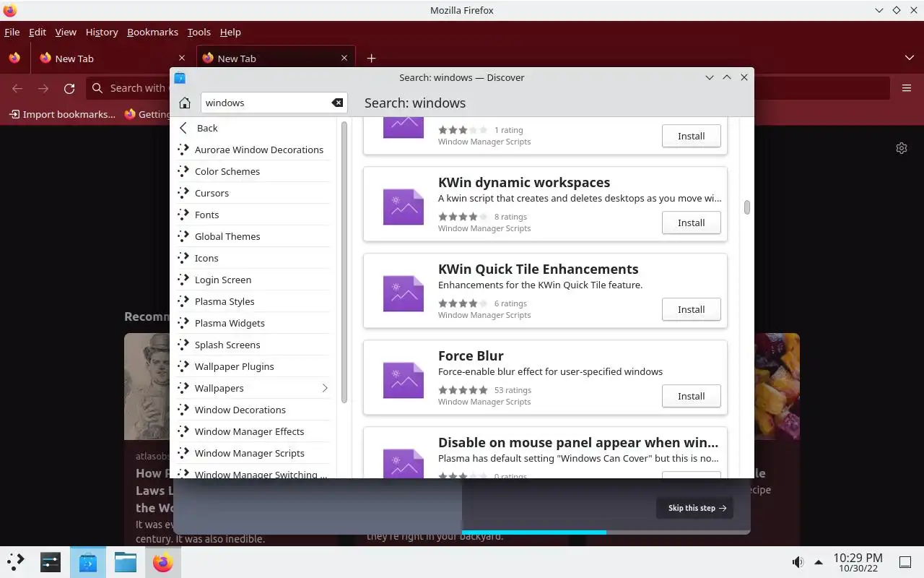Click Skip this step button
The width and height of the screenshot is (924, 578).
click(x=694, y=508)
